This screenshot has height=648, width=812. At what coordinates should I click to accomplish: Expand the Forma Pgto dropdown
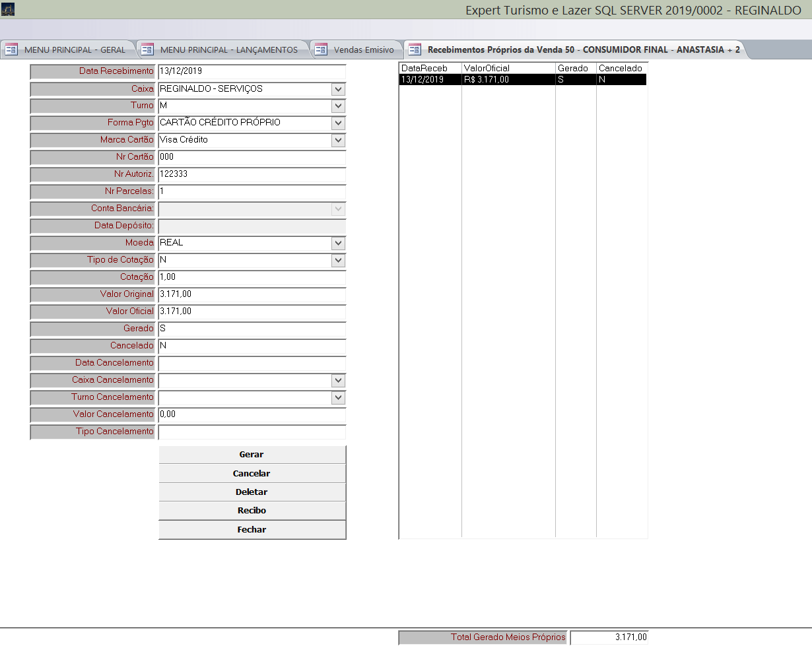tap(338, 123)
